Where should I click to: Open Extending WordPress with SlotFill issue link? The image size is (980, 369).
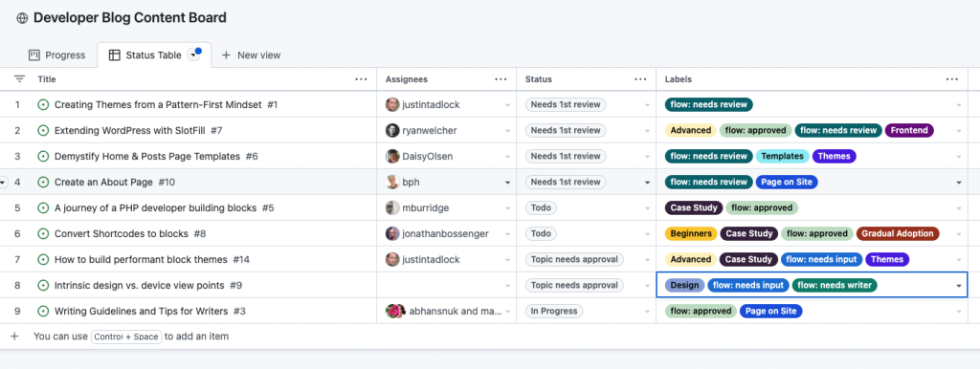(x=132, y=131)
